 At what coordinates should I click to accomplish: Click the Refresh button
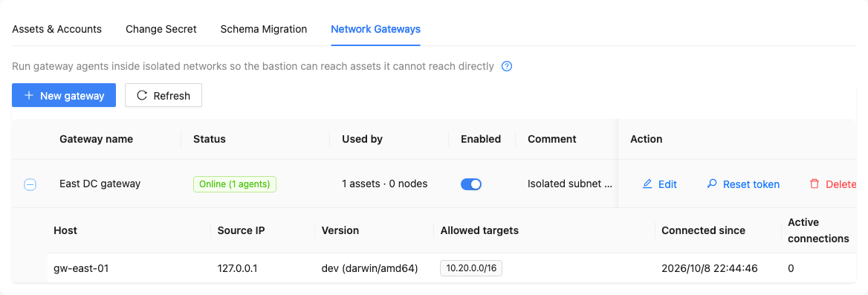(x=163, y=95)
